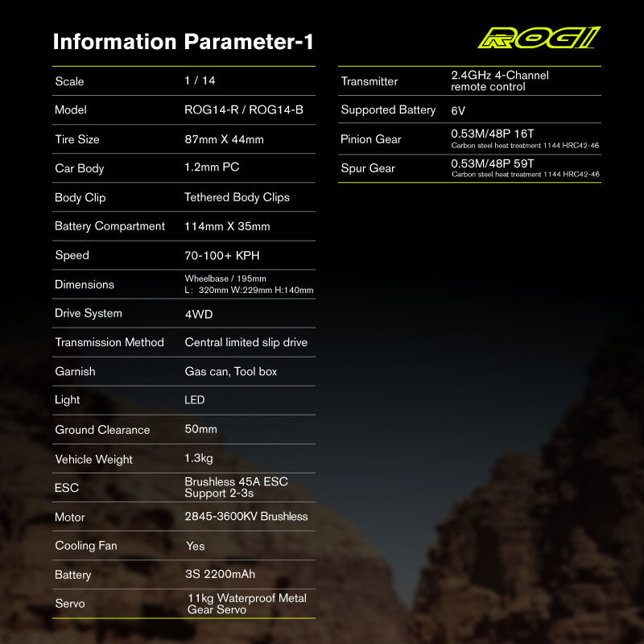The image size is (644, 644).
Task: Select the Scale row label
Action: point(69,81)
